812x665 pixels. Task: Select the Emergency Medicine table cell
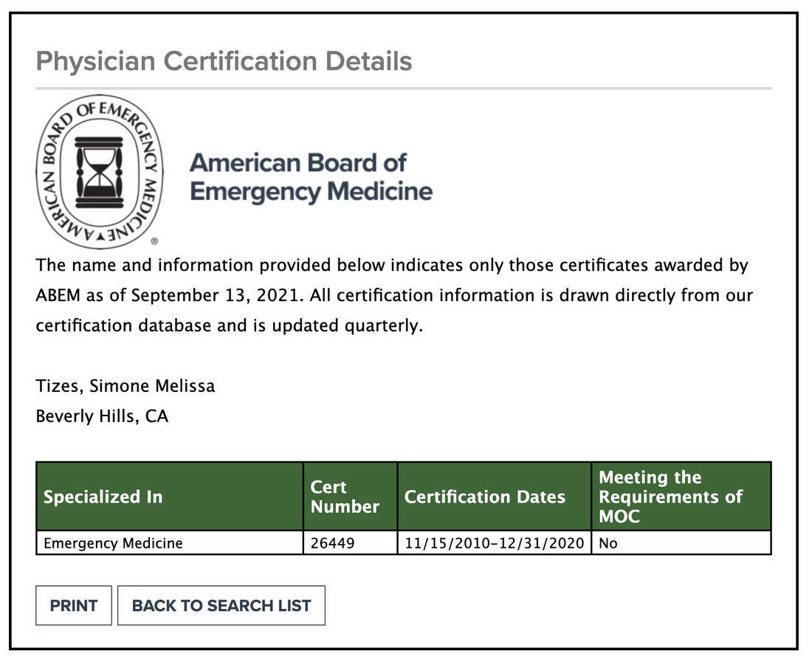click(169, 542)
